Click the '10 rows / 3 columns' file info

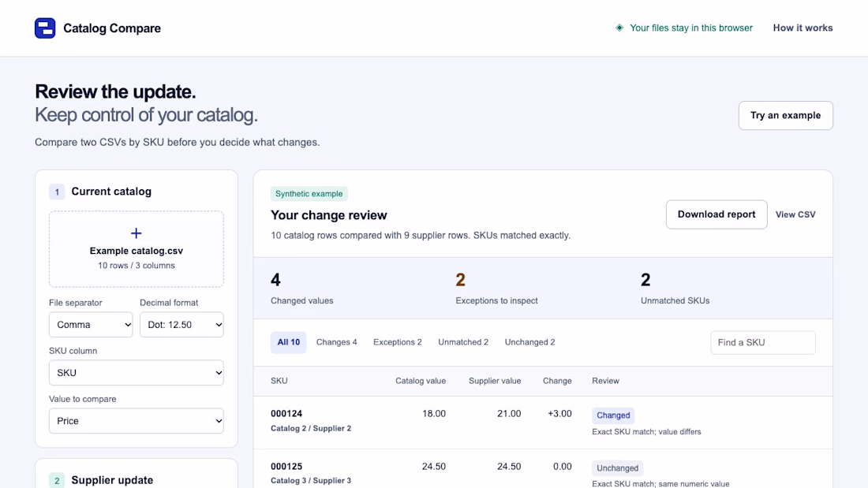point(137,266)
